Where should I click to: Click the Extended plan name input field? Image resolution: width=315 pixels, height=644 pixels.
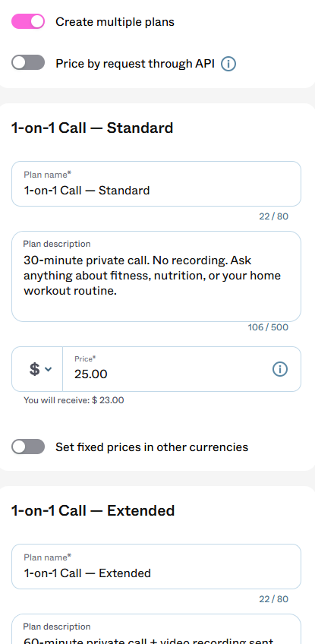pyautogui.click(x=156, y=567)
